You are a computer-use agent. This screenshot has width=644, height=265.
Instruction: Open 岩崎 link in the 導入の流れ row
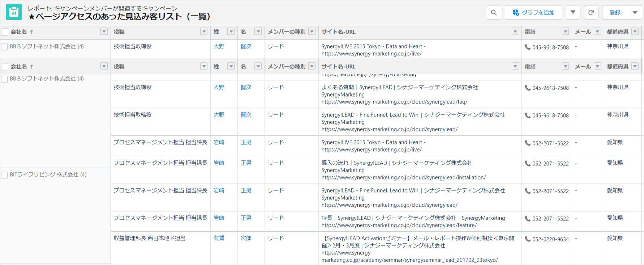coord(219,163)
